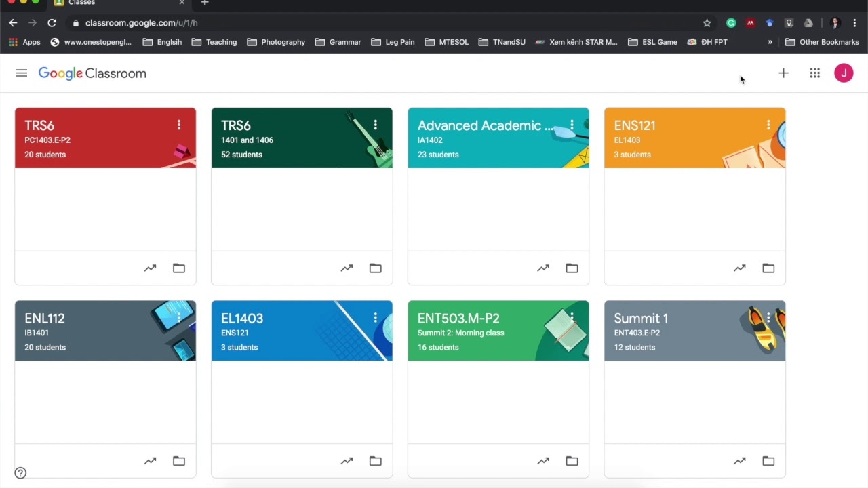This screenshot has height=488, width=868.
Task: Reload the page
Action: coord(52,23)
